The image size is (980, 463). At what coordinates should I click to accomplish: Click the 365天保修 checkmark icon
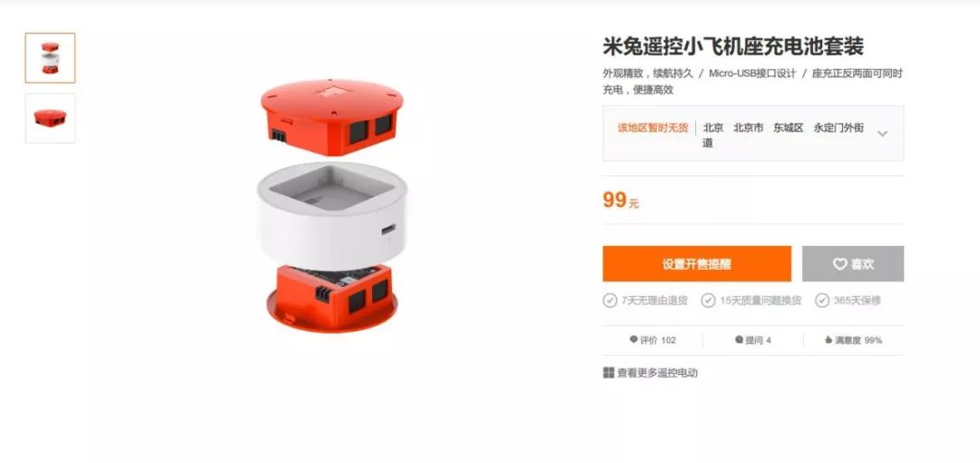(822, 300)
